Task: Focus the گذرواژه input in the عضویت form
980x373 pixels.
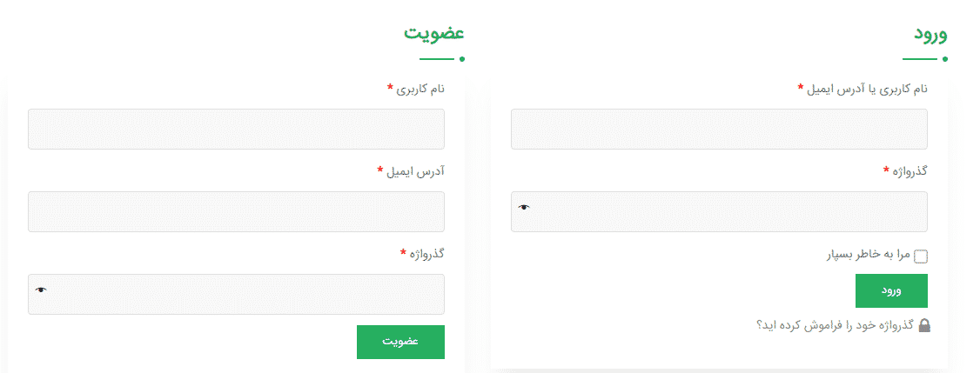Action: click(x=236, y=294)
